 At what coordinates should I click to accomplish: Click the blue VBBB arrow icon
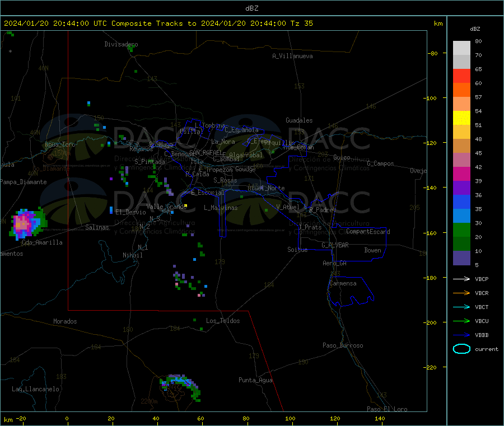(x=461, y=335)
